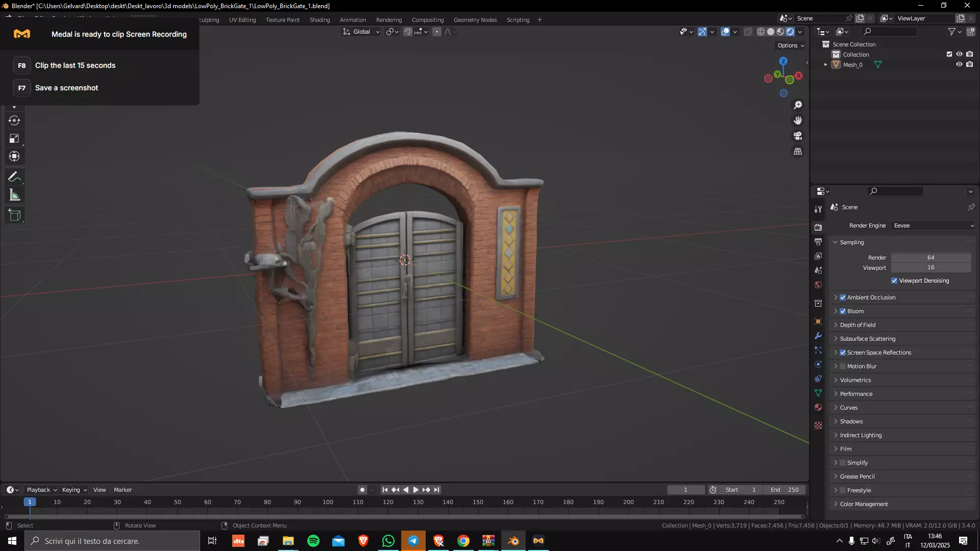Screen dimensions: 980x551
Task: Open the Modifier wrench properties tab
Action: 818,336
